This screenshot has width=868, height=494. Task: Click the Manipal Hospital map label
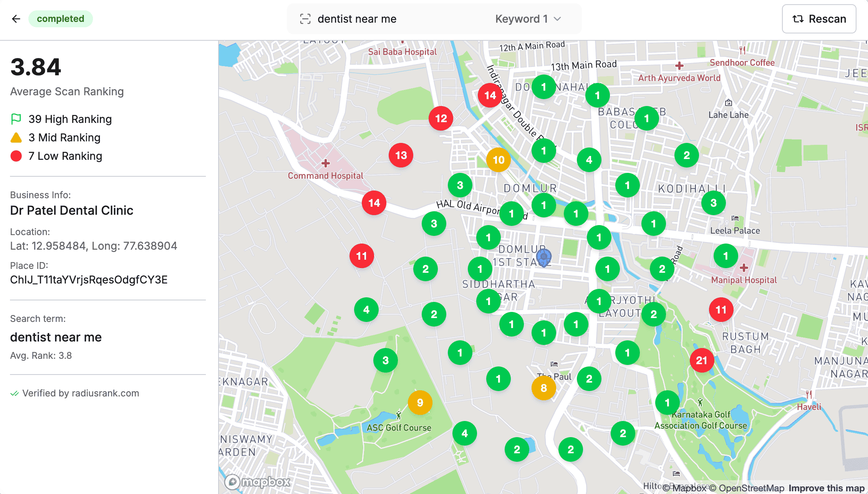tap(744, 280)
